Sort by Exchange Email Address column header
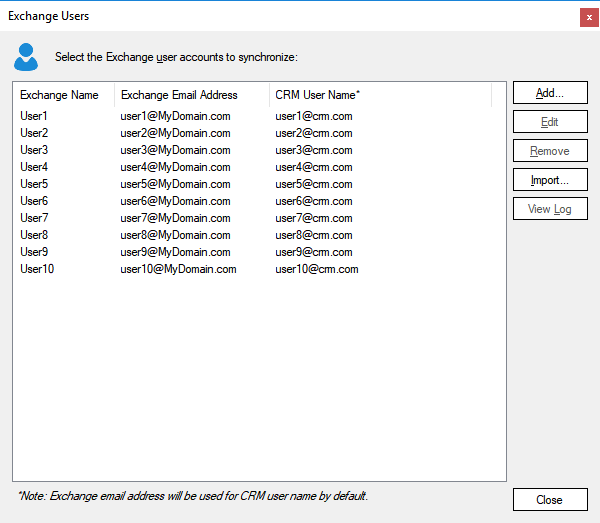The height and width of the screenshot is (523, 600). tap(180, 95)
